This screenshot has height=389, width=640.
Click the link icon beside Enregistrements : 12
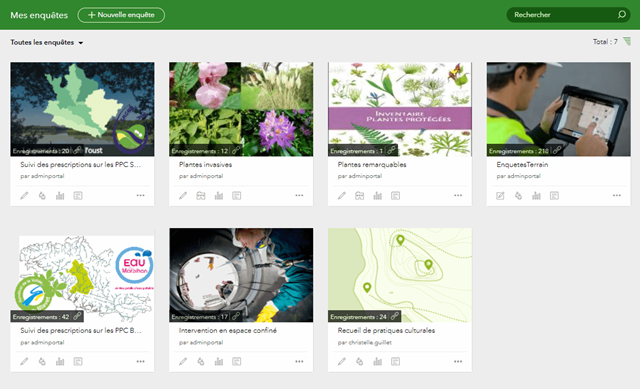click(236, 151)
